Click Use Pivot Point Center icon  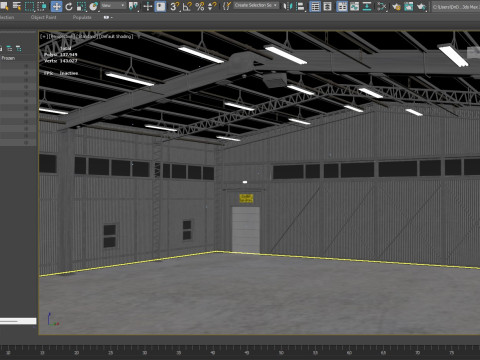(x=134, y=6)
